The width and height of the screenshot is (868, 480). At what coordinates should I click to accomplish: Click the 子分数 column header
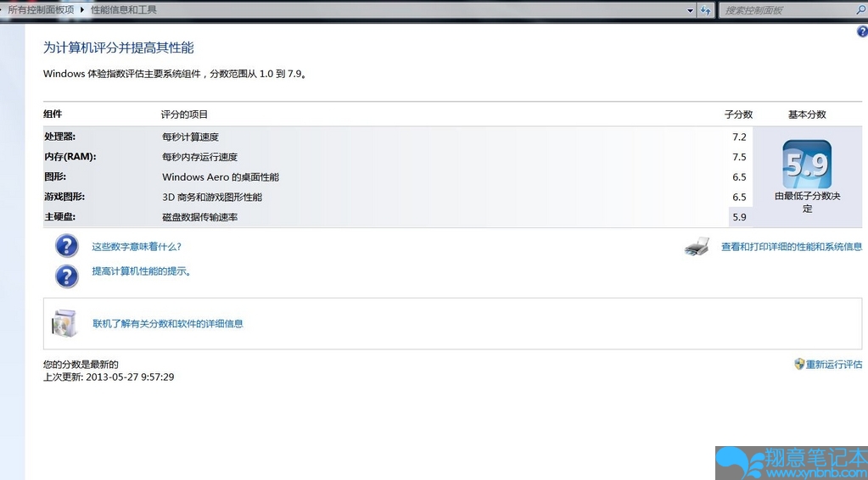(738, 114)
